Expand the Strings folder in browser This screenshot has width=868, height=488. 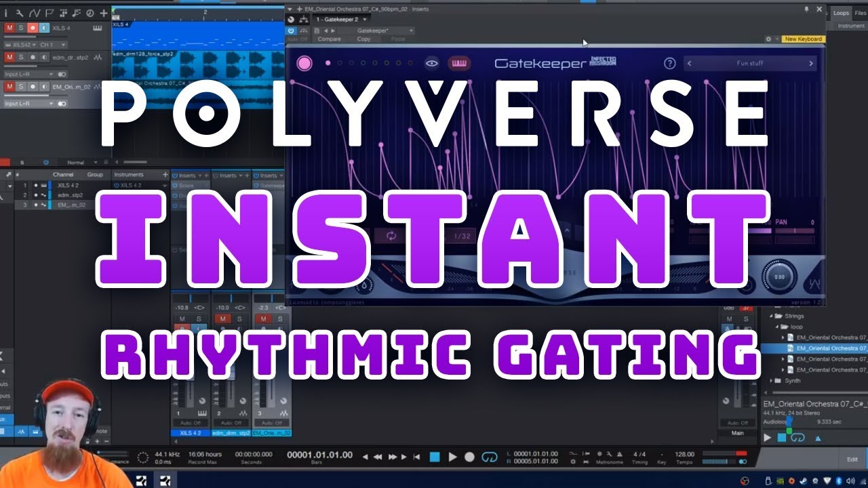771,316
